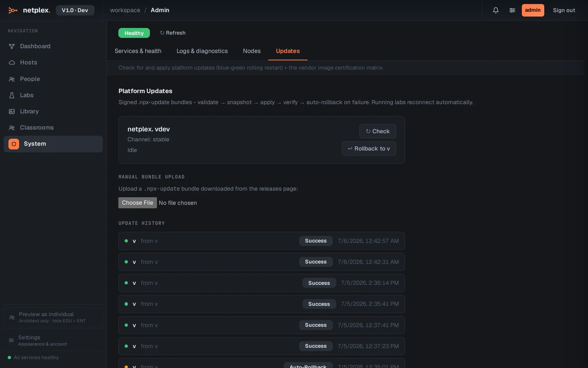This screenshot has height=368, width=588.
Task: Open Library navigation item
Action: pos(53,112)
